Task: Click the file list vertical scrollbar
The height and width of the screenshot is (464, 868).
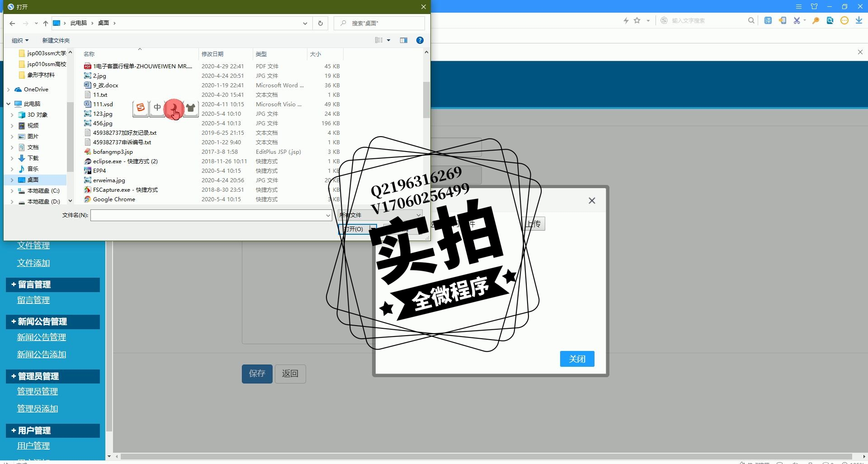Action: [x=426, y=99]
